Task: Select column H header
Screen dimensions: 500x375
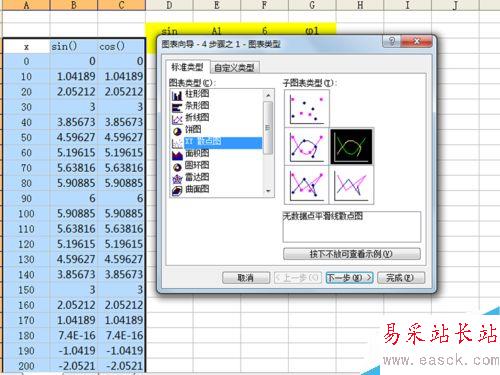Action: click(360, 5)
